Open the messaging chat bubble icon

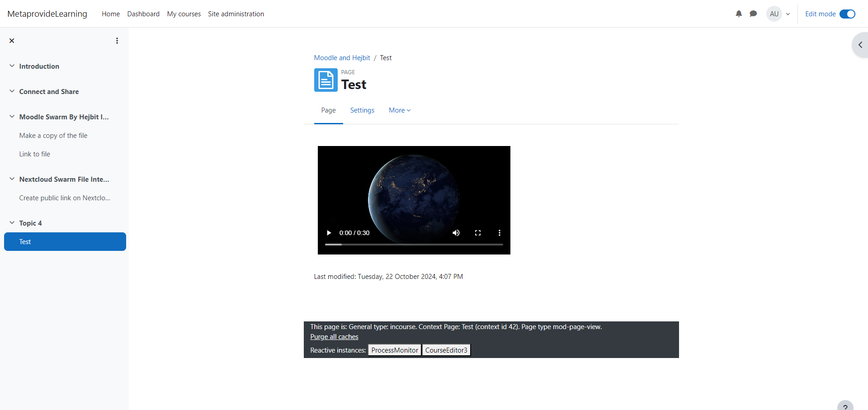[x=753, y=14]
